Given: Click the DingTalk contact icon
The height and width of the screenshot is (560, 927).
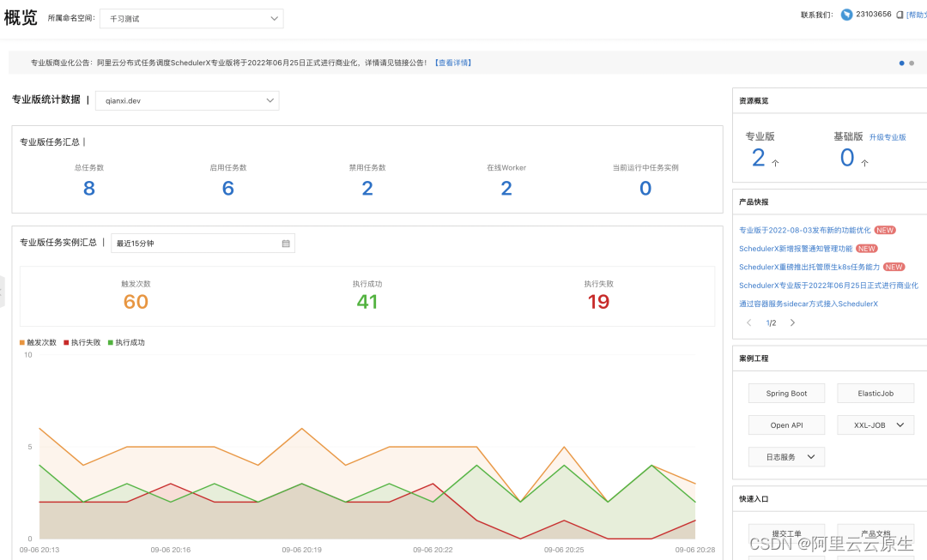Looking at the screenshot, I should point(846,15).
